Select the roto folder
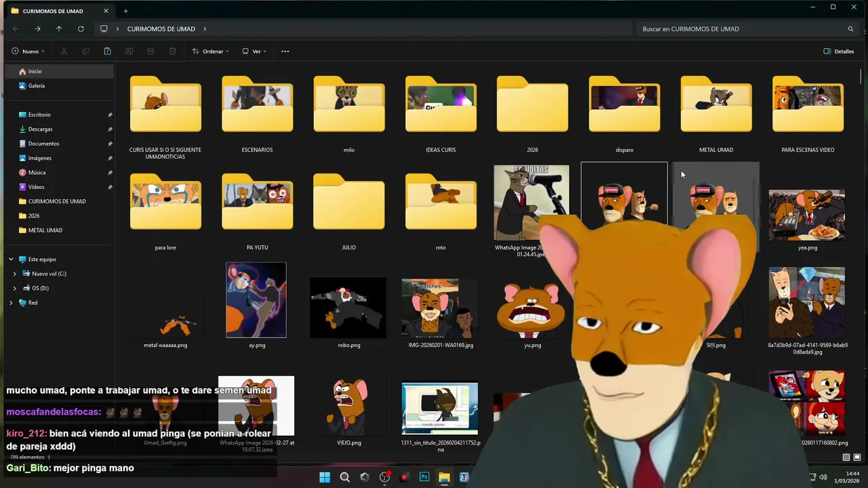Screen dimensions: 868x488 pos(441,211)
